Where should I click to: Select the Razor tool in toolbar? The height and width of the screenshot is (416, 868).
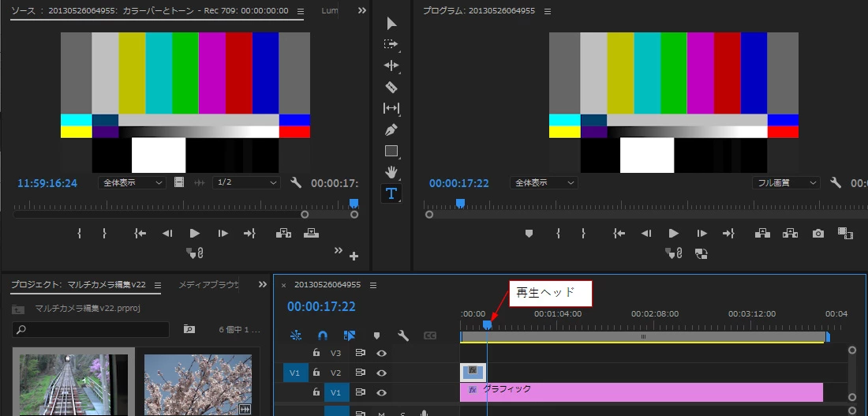[x=391, y=87]
